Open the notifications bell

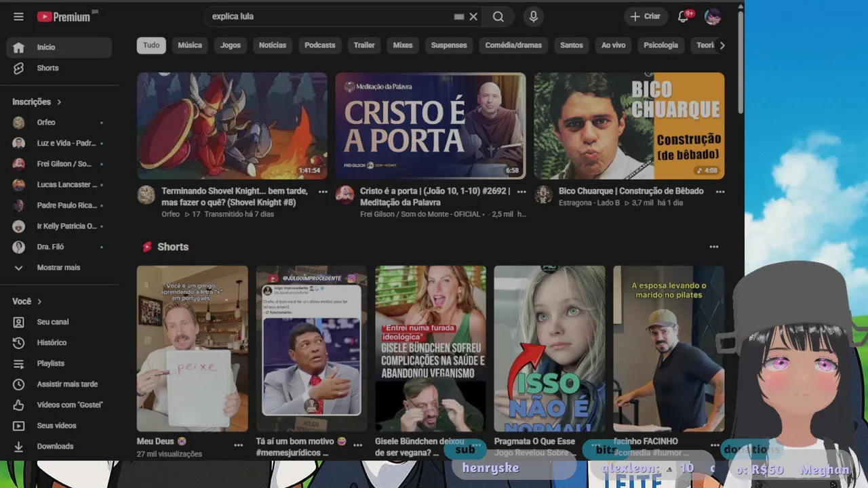684,16
